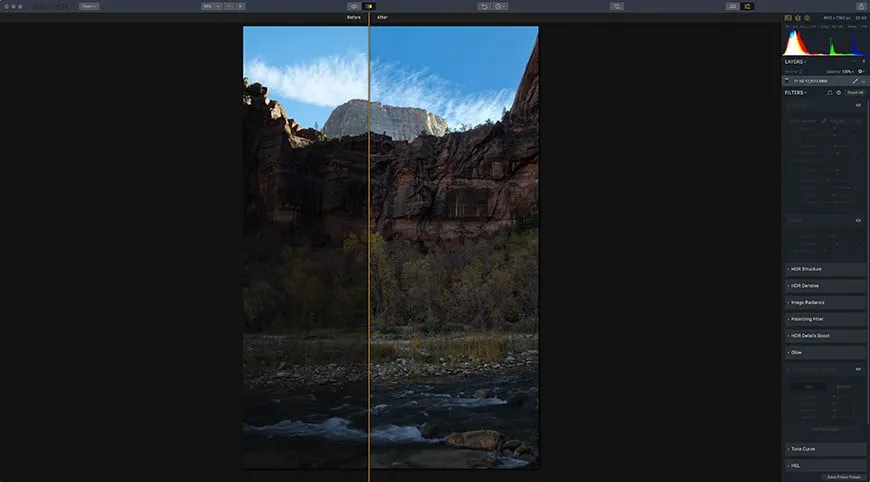The image size is (870, 482).
Task: Click Save Filters Preset button
Action: click(844, 477)
